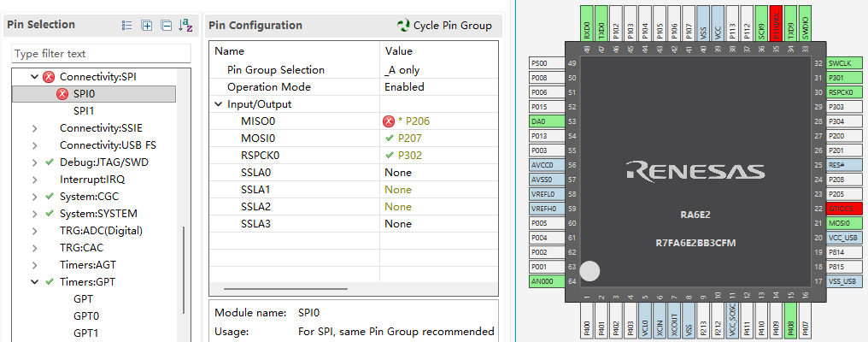Select the red conflicting pin 35 on chip
Image resolution: width=868 pixels, height=342 pixels.
tap(776, 21)
